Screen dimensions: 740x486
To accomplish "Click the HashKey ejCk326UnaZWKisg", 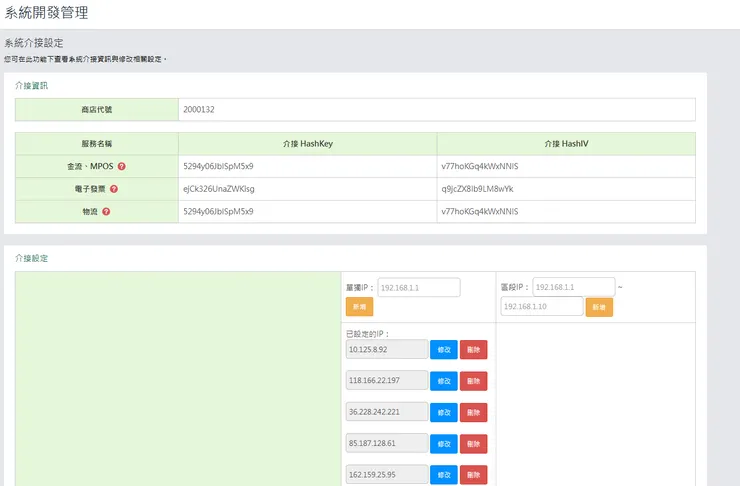I will pyautogui.click(x=219, y=189).
